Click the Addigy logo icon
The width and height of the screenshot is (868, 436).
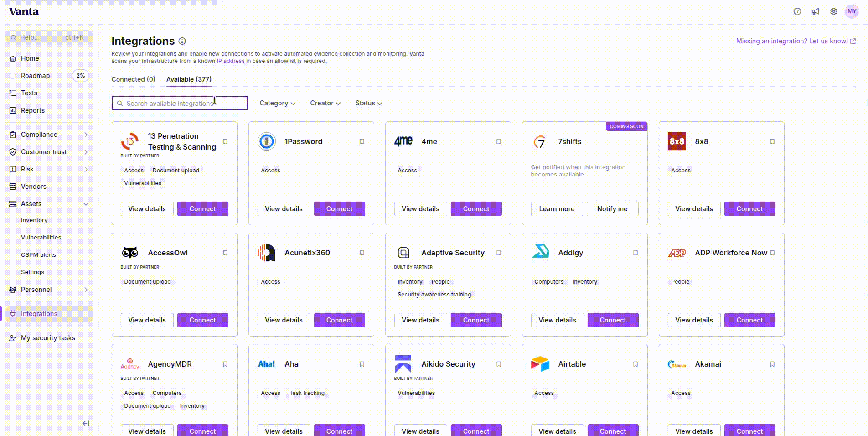pyautogui.click(x=540, y=251)
